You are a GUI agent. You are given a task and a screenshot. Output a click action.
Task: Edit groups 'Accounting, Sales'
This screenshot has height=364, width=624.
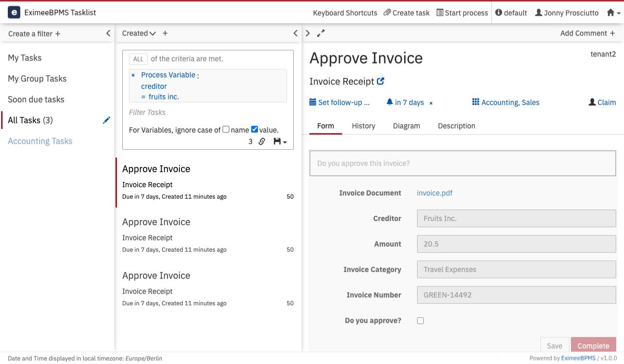tap(505, 102)
